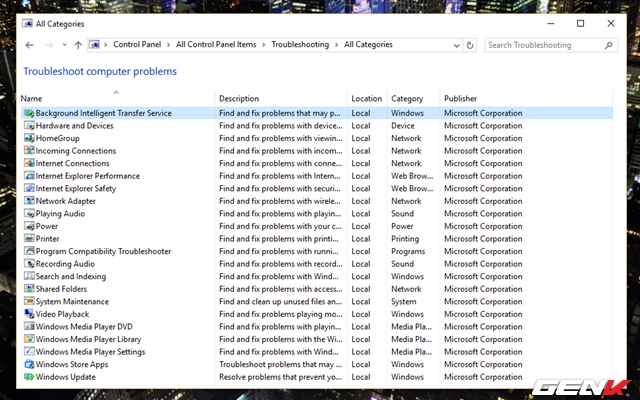Expand the address bar history dropdown

[456, 45]
